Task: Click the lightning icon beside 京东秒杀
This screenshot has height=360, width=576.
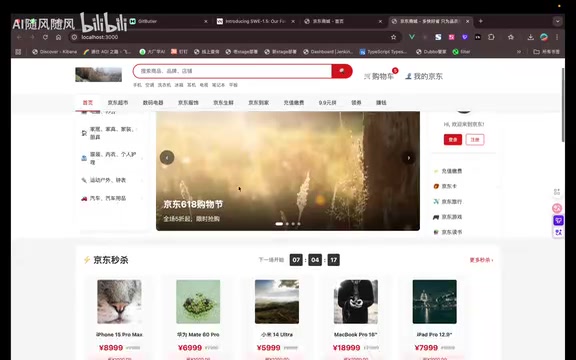Action: coord(87,260)
